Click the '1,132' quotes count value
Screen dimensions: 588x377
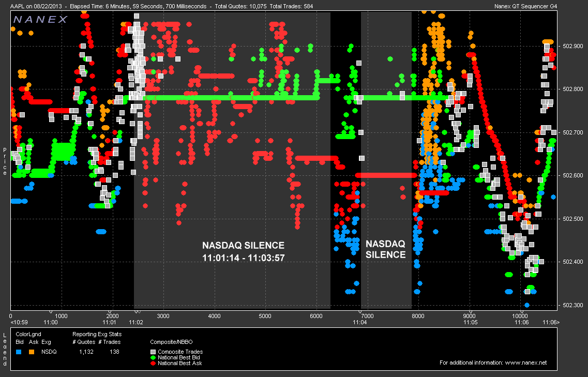tap(86, 352)
